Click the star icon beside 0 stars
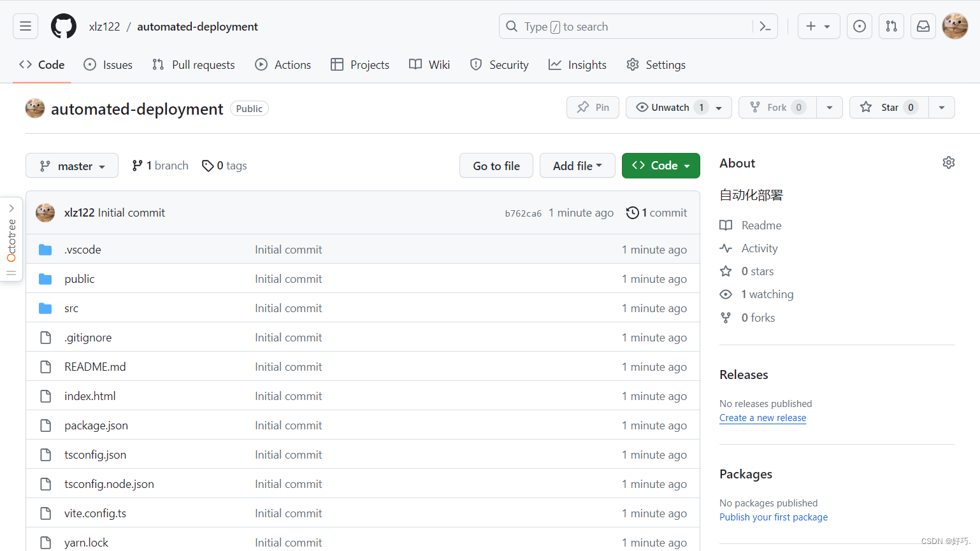Viewport: 980px width, 551px height. (726, 271)
